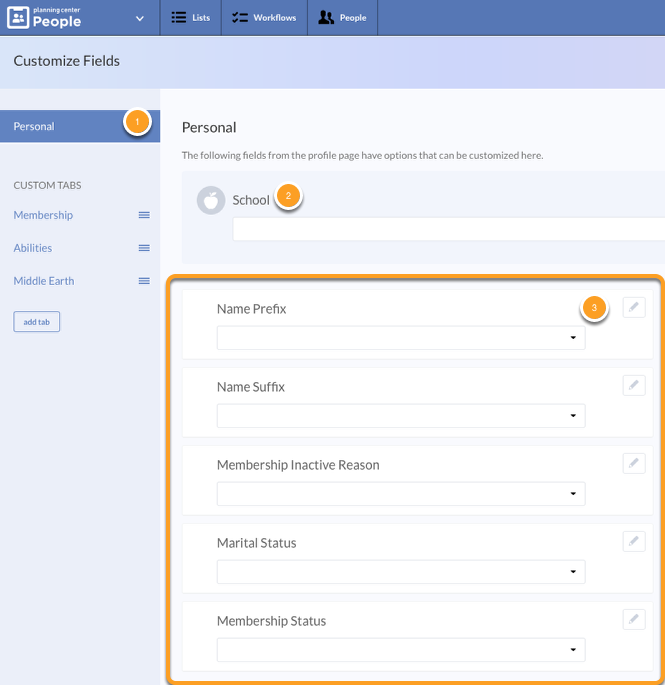Click the Membership Status label

tap(271, 621)
